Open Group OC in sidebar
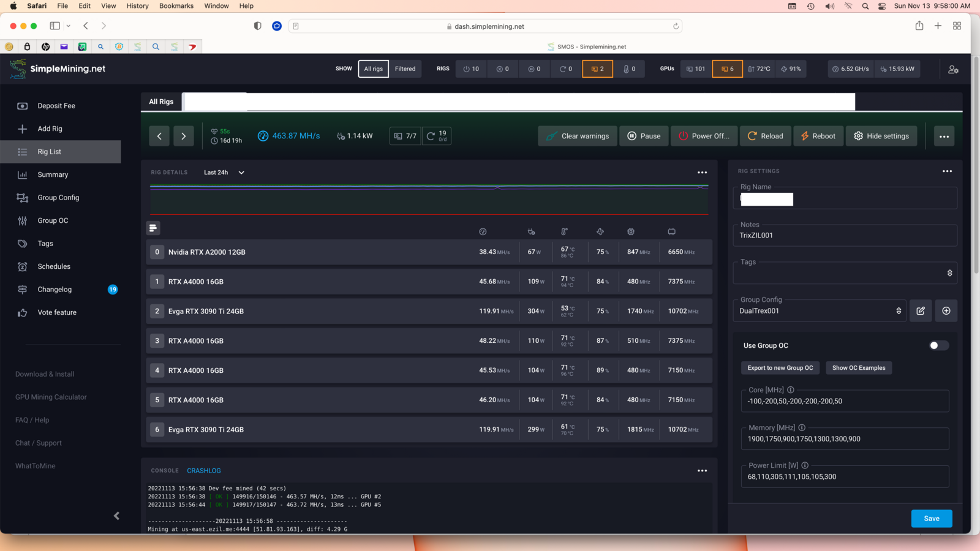This screenshot has height=551, width=980. (61, 220)
